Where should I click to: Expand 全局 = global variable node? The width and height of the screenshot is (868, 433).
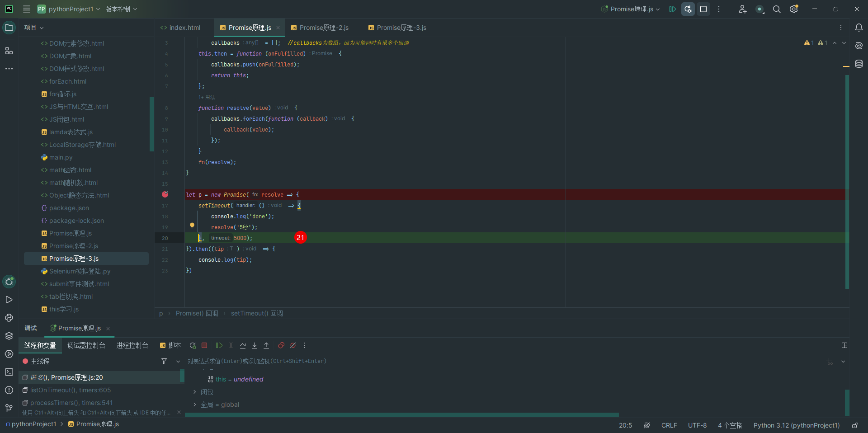(195, 405)
